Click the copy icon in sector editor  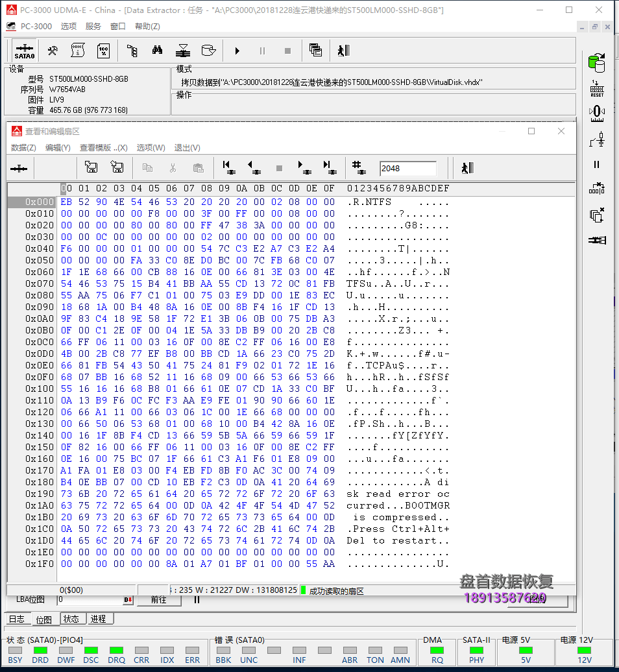coord(147,167)
